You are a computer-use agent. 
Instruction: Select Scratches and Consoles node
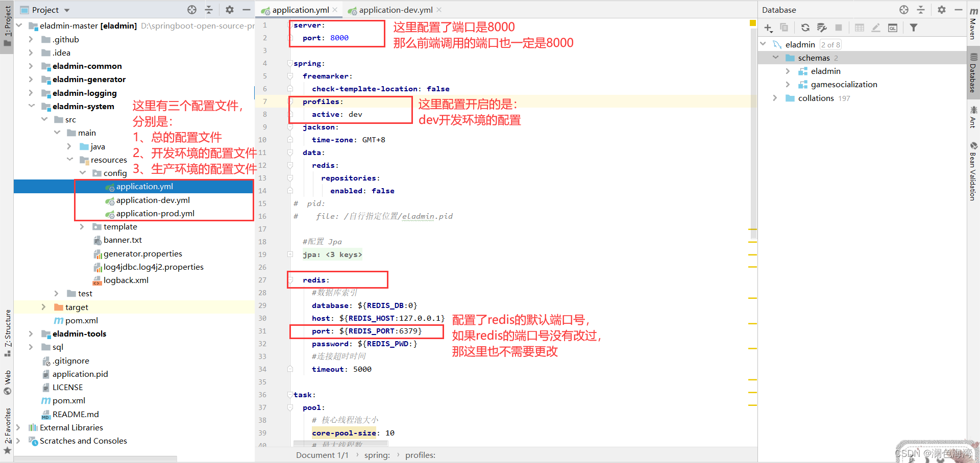pos(83,441)
